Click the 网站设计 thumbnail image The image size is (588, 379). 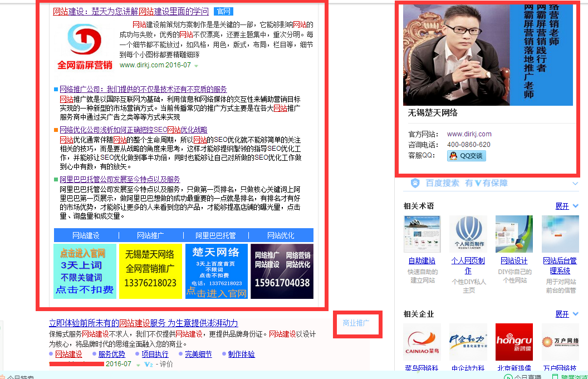[x=514, y=234]
